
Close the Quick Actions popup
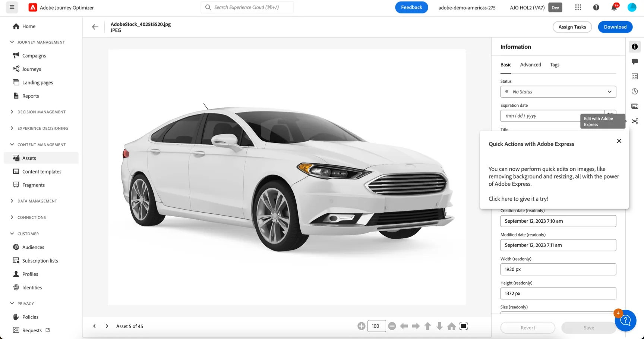pyautogui.click(x=619, y=141)
